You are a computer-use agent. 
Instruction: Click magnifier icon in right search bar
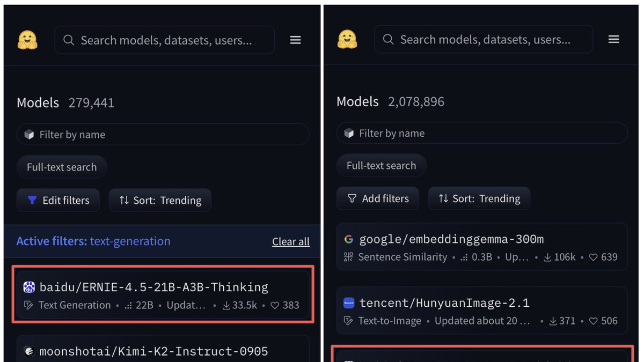coord(388,39)
